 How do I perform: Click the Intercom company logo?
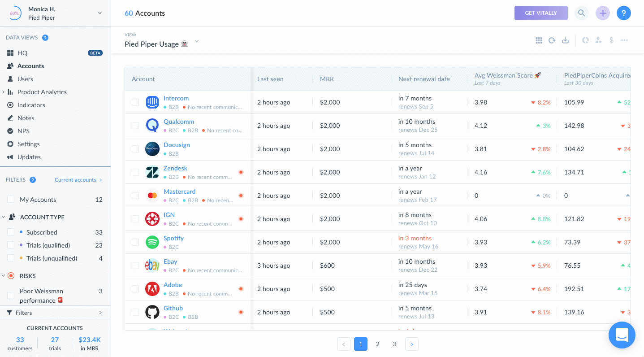point(152,102)
